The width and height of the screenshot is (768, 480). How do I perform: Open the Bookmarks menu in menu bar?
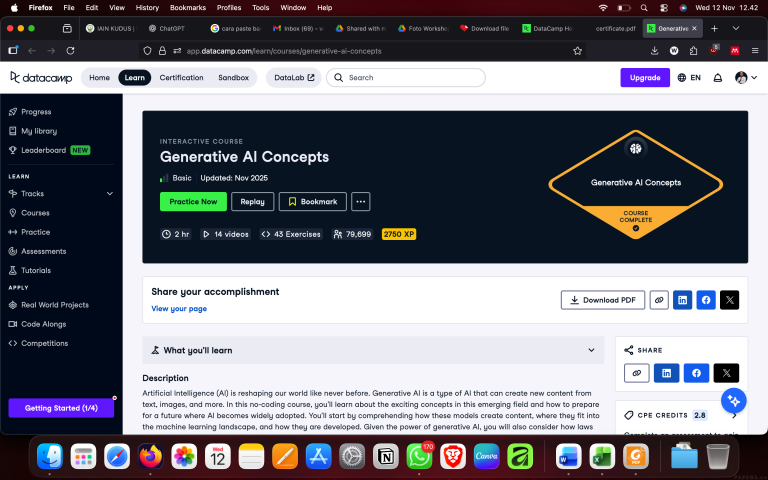pyautogui.click(x=188, y=7)
